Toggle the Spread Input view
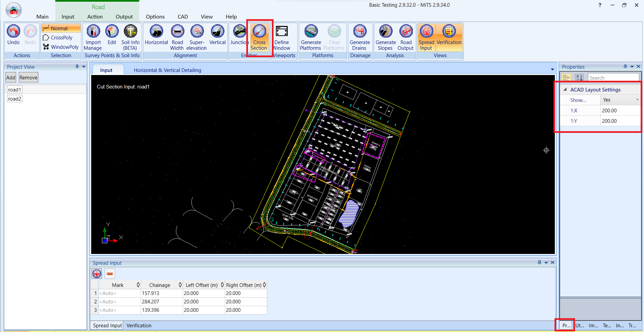644x332 pixels. (x=426, y=37)
